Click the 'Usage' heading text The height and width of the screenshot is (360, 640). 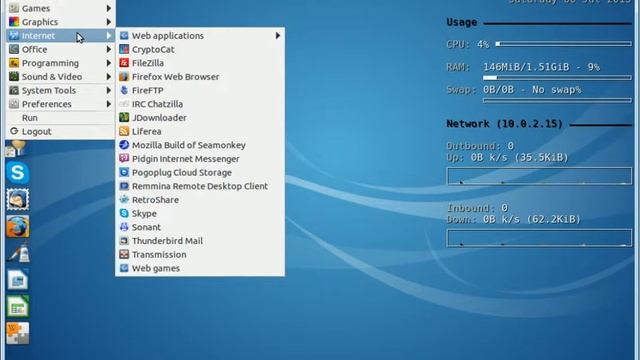(461, 22)
